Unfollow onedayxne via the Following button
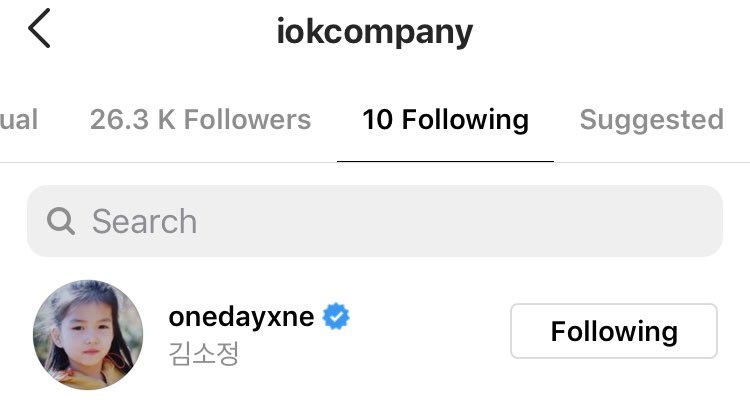Screen dimensions: 750x409 point(614,331)
